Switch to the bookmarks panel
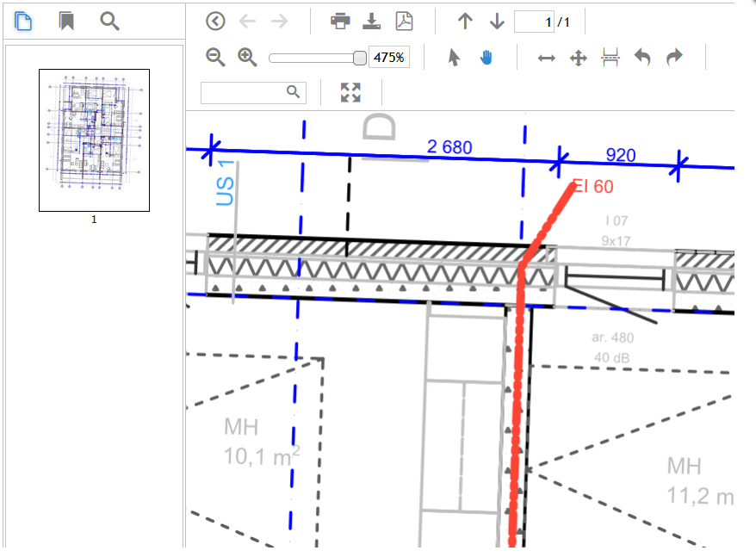 [x=66, y=22]
